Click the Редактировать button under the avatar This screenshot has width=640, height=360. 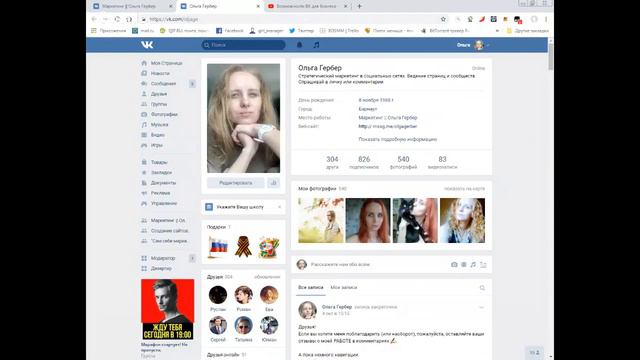tap(236, 183)
